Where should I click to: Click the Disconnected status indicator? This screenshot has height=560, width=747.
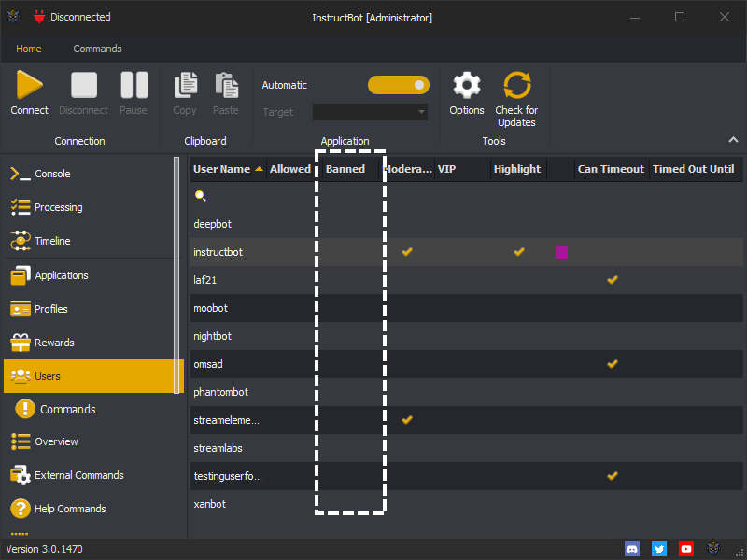(72, 17)
